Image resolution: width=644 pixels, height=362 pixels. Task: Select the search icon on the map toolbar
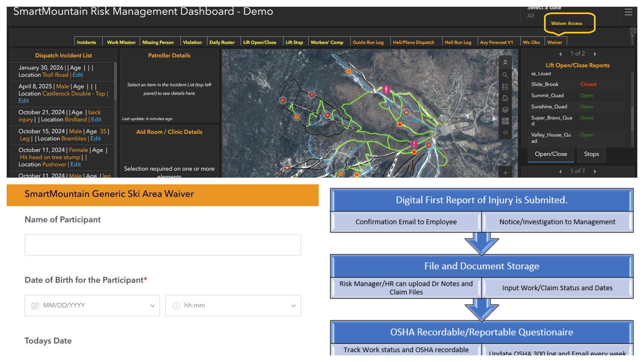point(505,74)
